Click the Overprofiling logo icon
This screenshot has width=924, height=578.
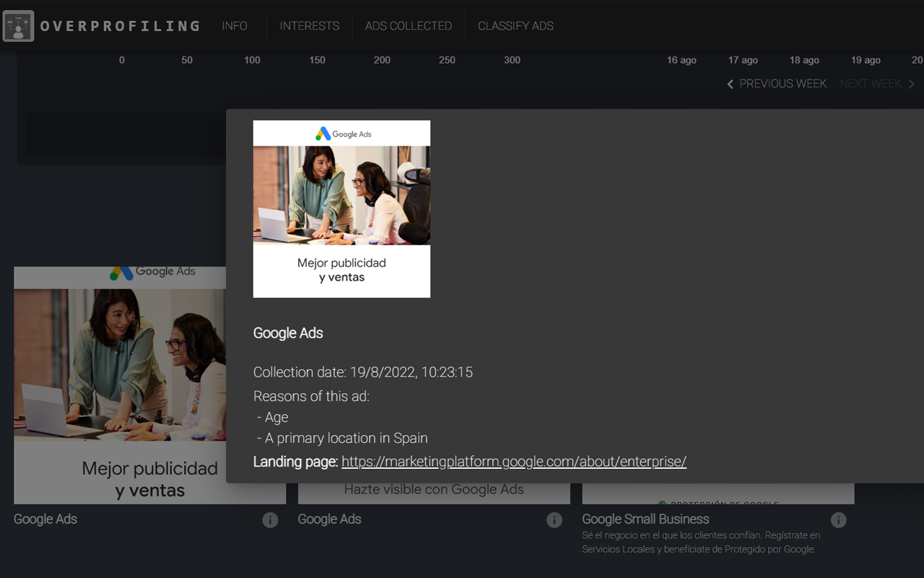(x=18, y=26)
